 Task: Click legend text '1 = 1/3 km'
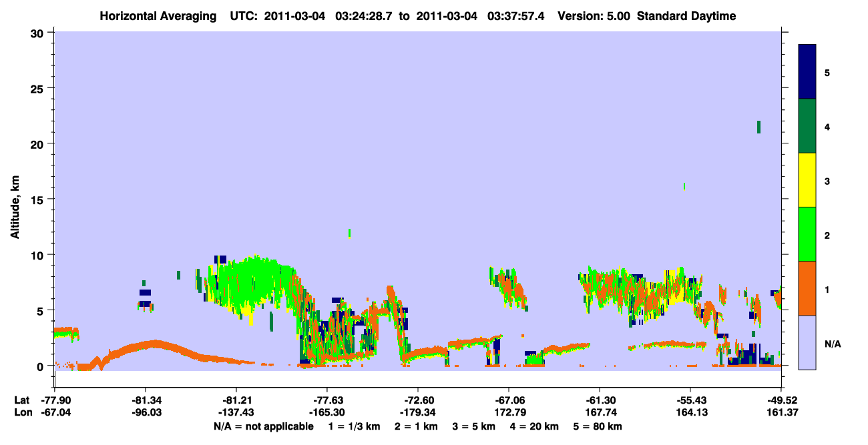[x=354, y=426]
